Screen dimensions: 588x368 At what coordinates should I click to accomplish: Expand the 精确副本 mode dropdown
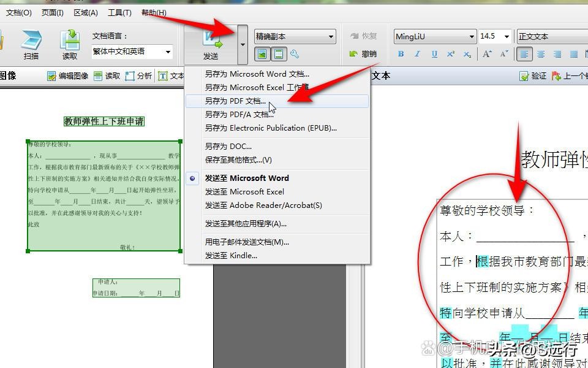click(x=331, y=36)
